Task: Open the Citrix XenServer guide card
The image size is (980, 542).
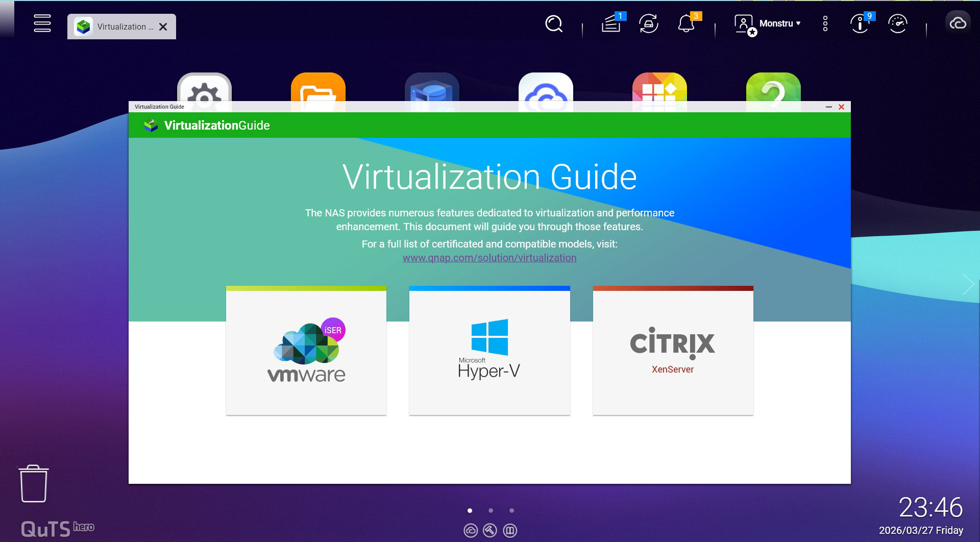Action: (x=673, y=352)
